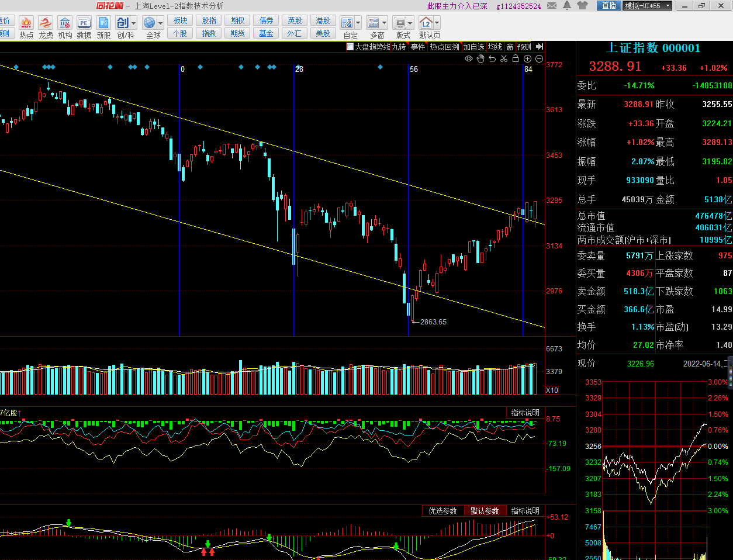Click the 加自选 add to watchlist button

[x=474, y=47]
